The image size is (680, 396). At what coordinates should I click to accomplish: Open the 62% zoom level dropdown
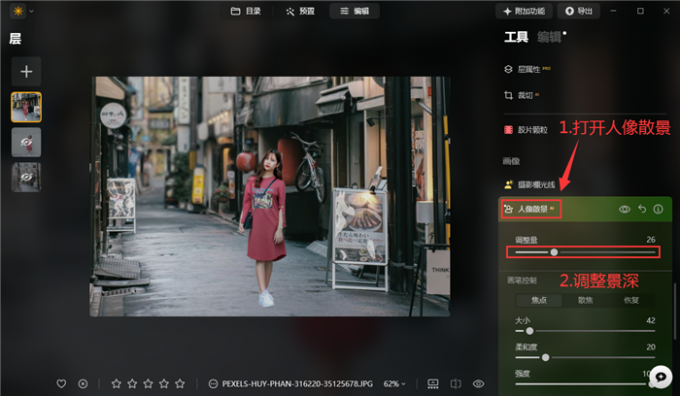coord(394,384)
